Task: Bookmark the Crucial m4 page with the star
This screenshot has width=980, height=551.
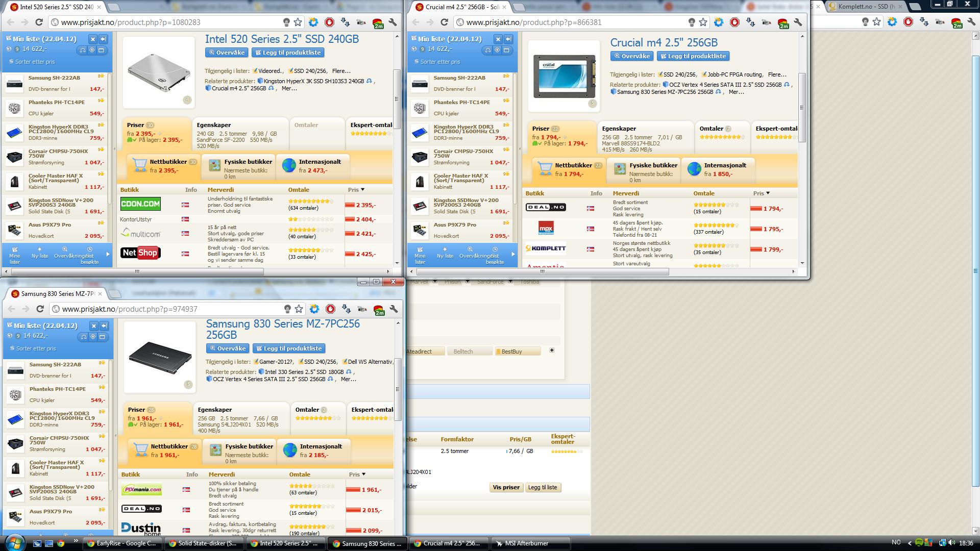Action: tap(703, 22)
